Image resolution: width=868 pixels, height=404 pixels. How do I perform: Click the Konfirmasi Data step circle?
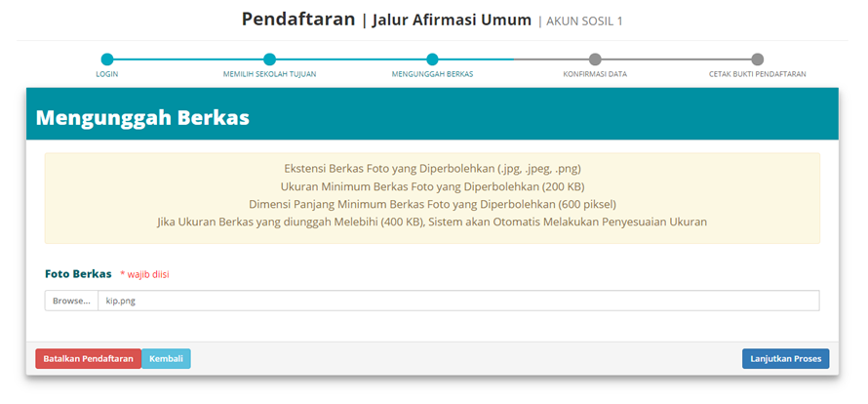click(595, 60)
